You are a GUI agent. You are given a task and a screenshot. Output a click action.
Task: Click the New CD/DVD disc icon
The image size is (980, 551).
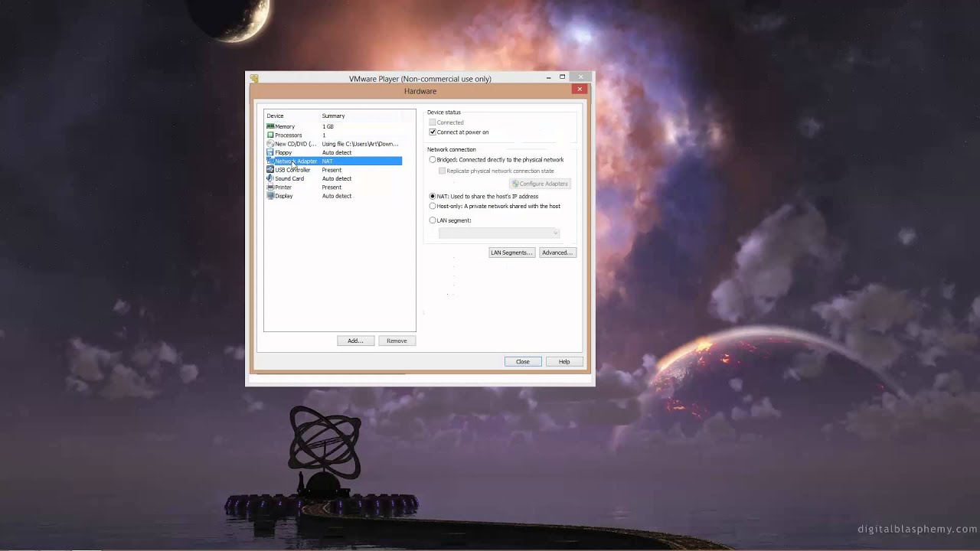pyautogui.click(x=270, y=144)
